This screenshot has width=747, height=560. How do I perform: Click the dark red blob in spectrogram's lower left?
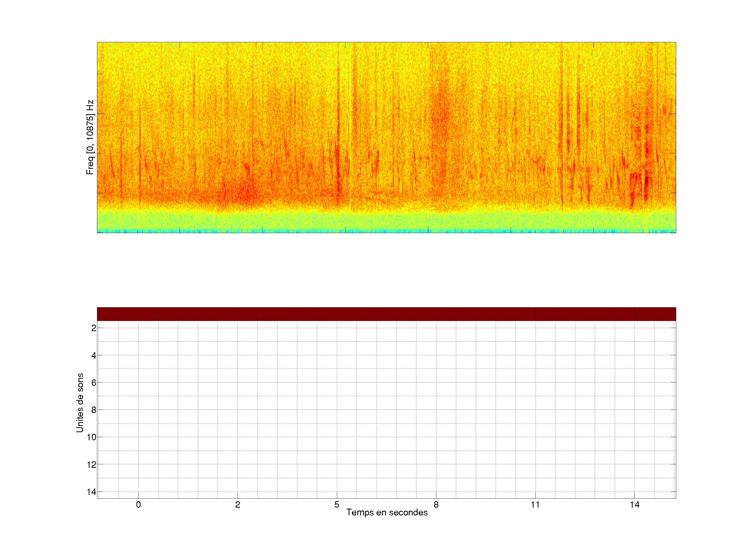tap(246, 193)
